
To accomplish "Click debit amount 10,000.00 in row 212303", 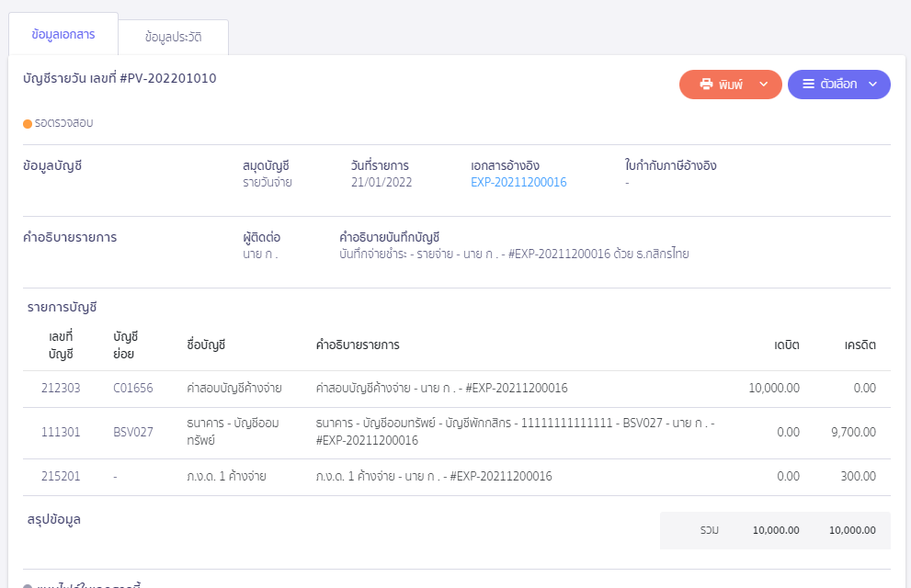I will pos(774,388).
